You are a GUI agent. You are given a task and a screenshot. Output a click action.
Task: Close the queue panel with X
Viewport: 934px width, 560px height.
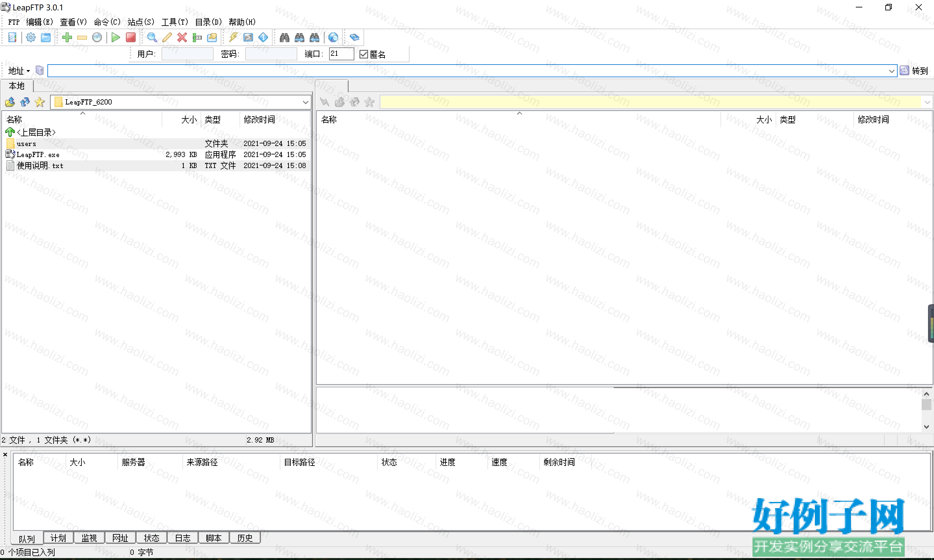(x=5, y=454)
